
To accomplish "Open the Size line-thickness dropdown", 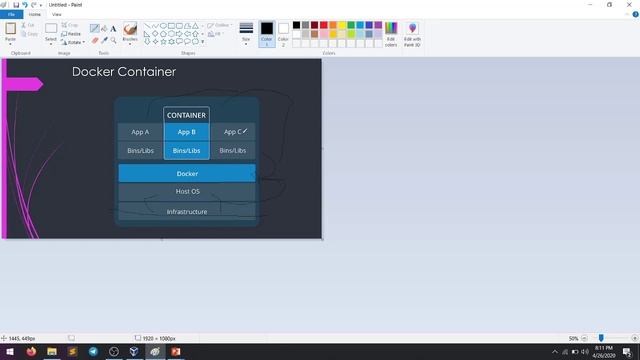I will [246, 33].
